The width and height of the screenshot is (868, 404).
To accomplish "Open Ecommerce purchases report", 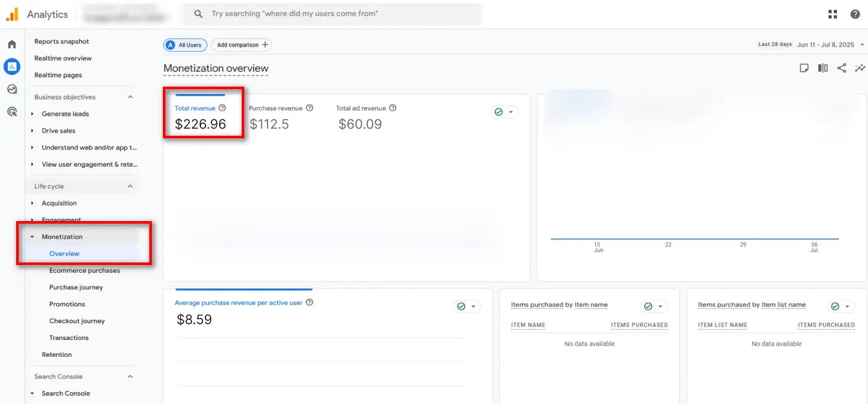I will [85, 270].
